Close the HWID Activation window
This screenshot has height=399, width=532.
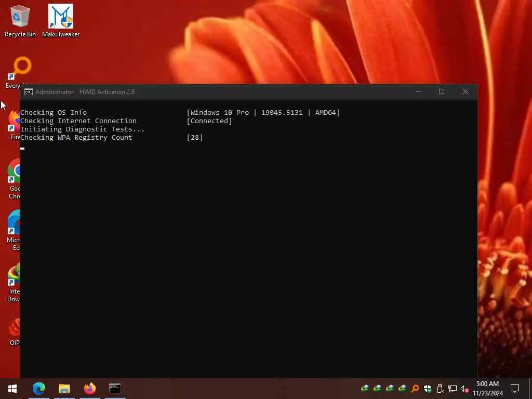pyautogui.click(x=465, y=91)
